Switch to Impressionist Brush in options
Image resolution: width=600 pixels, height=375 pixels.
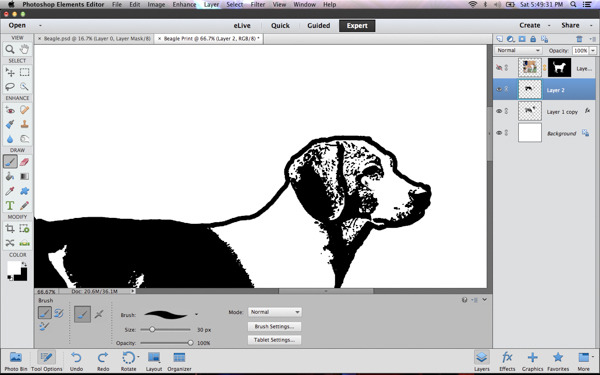click(x=59, y=313)
